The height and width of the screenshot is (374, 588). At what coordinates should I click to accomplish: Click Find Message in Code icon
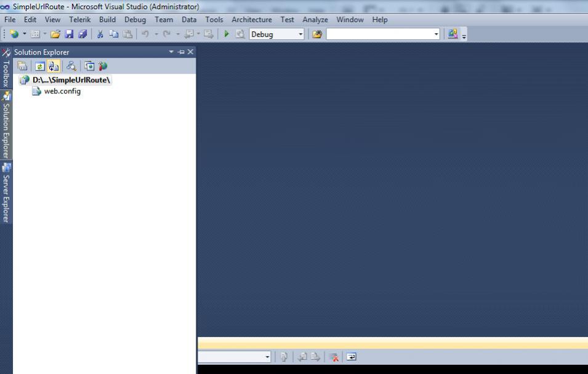coord(284,357)
